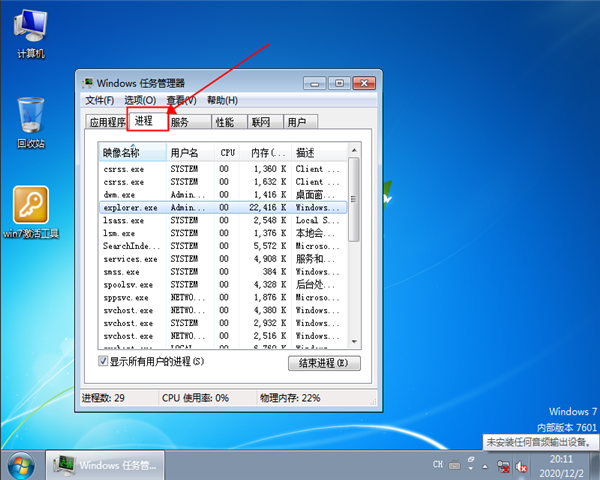Viewport: 600px width, 480px height.
Task: Toggle 显示所有用户的进程 checkbox
Action: point(103,361)
